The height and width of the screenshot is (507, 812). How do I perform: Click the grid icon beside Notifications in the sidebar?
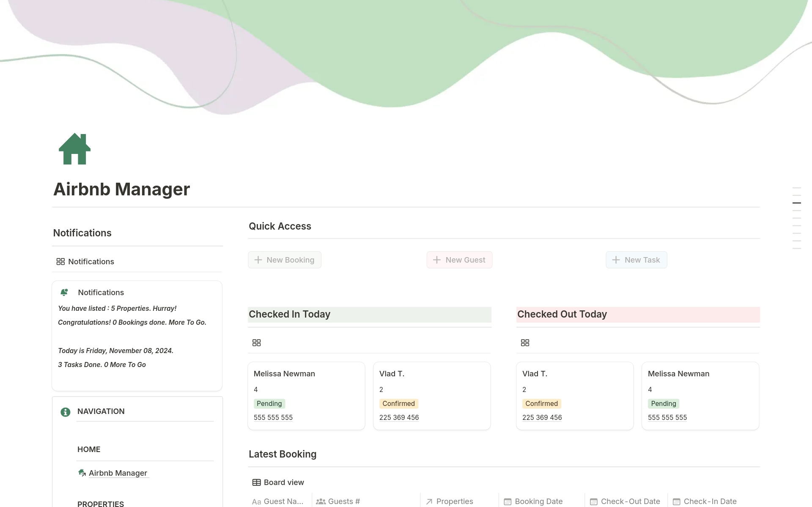coord(60,261)
